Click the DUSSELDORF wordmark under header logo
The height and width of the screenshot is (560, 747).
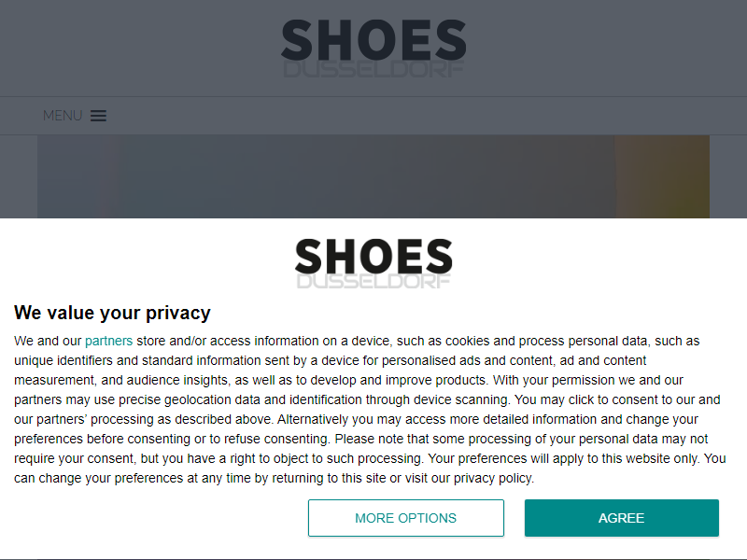(x=373, y=69)
